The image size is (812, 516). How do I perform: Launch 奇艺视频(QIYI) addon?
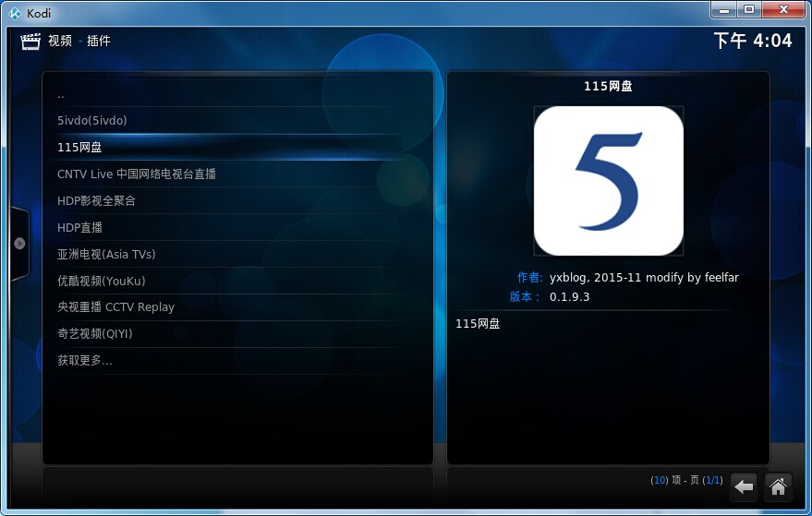95,334
